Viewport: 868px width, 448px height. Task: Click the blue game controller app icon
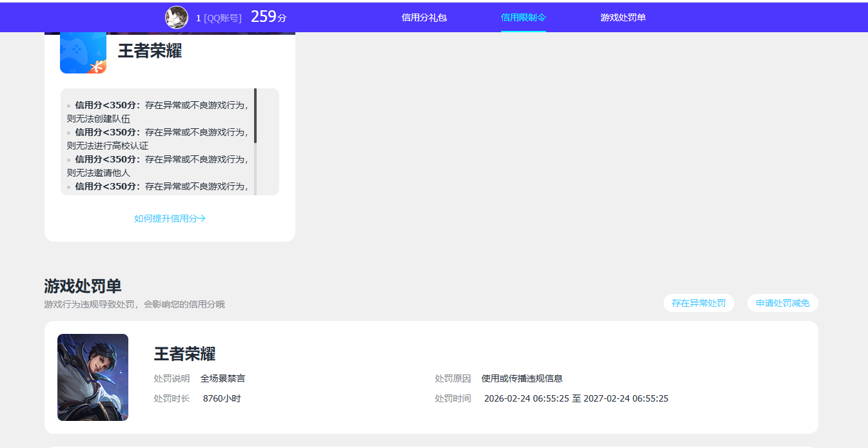(83, 52)
